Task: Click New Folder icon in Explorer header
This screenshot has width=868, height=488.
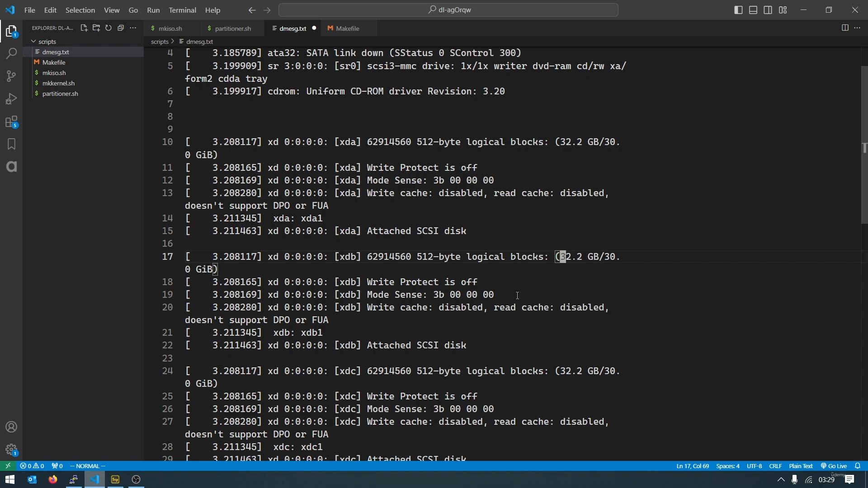Action: click(x=96, y=28)
